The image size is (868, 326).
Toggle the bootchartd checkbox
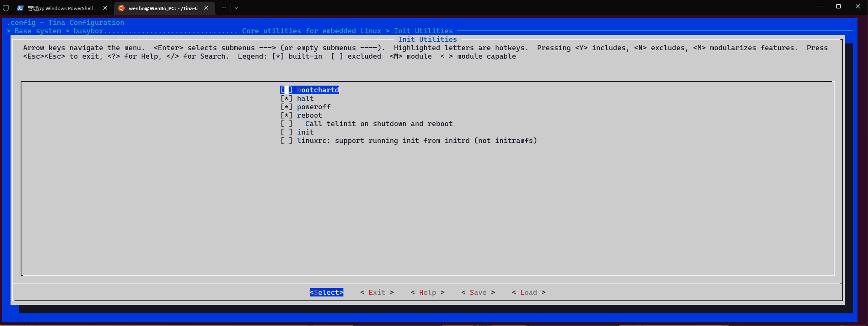coord(287,90)
